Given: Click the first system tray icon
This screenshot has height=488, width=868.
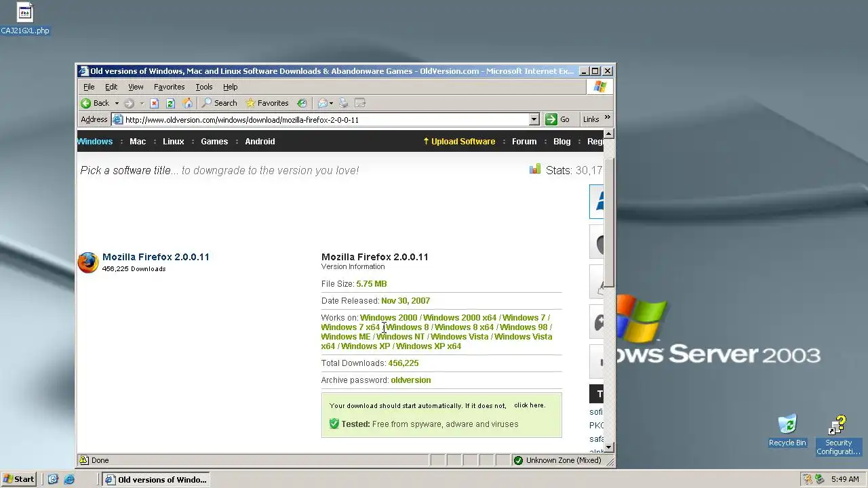Looking at the screenshot, I should (807, 479).
